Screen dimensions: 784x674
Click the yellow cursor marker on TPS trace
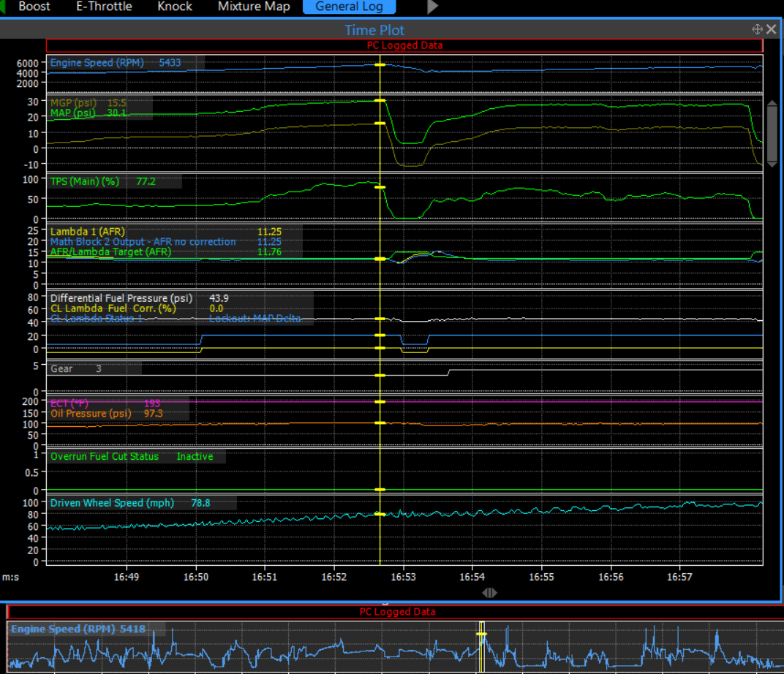pyautogui.click(x=380, y=188)
